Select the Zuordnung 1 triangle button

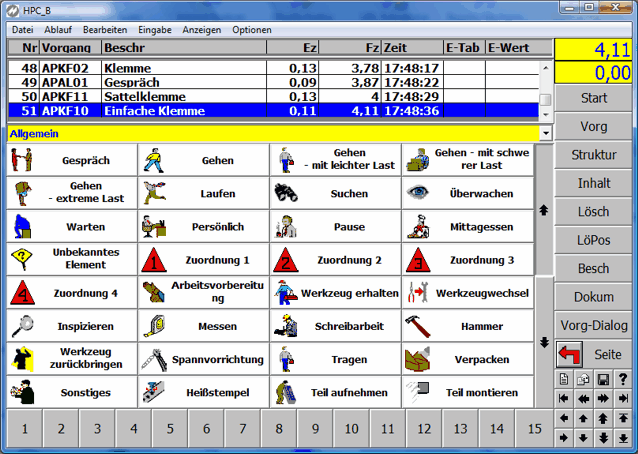coord(204,260)
